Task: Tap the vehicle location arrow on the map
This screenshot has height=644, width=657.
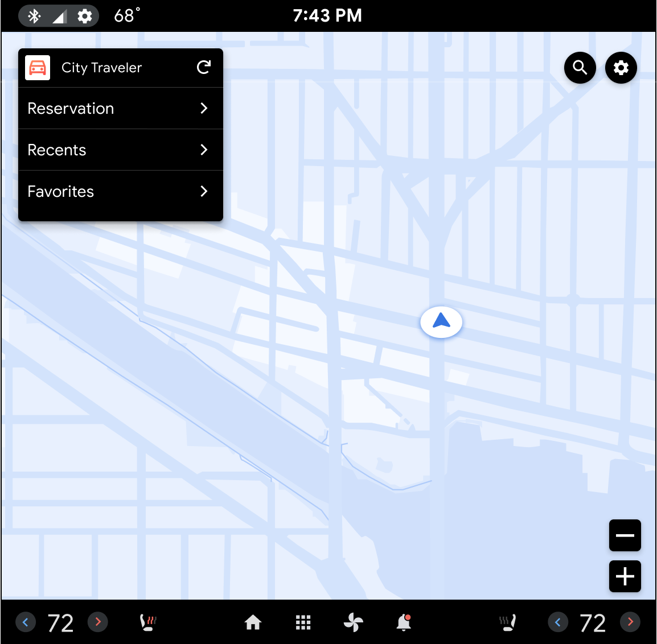Action: point(441,322)
